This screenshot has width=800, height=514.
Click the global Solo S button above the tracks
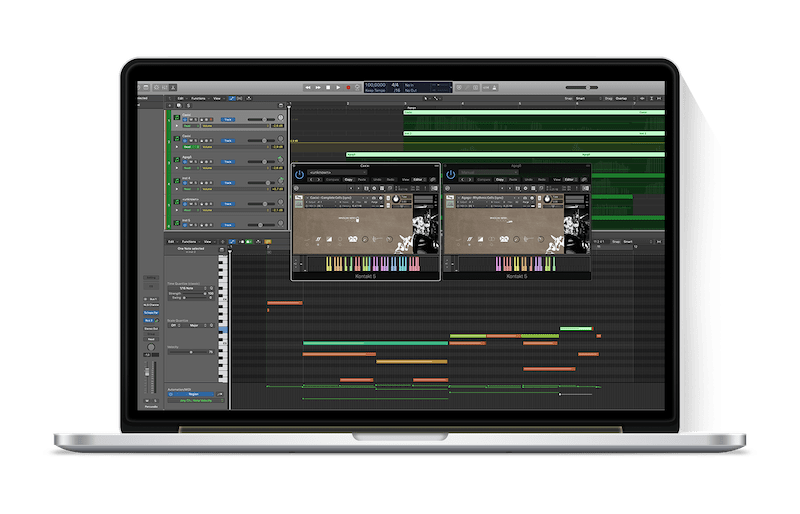point(188,105)
